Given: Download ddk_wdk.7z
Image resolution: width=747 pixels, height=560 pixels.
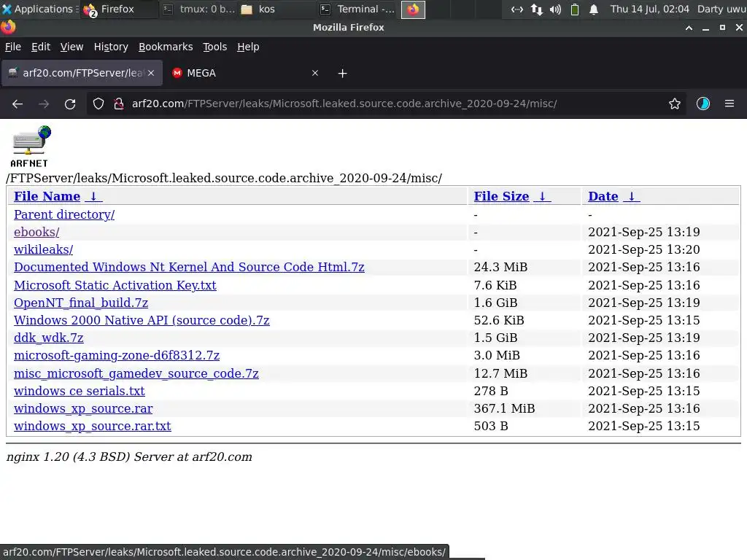Looking at the screenshot, I should click(x=49, y=338).
